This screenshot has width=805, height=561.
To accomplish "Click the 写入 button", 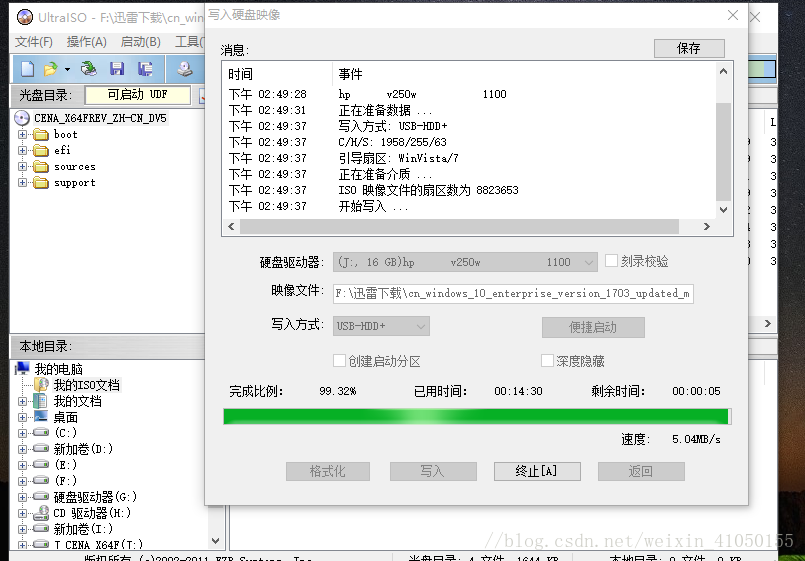I will (433, 471).
